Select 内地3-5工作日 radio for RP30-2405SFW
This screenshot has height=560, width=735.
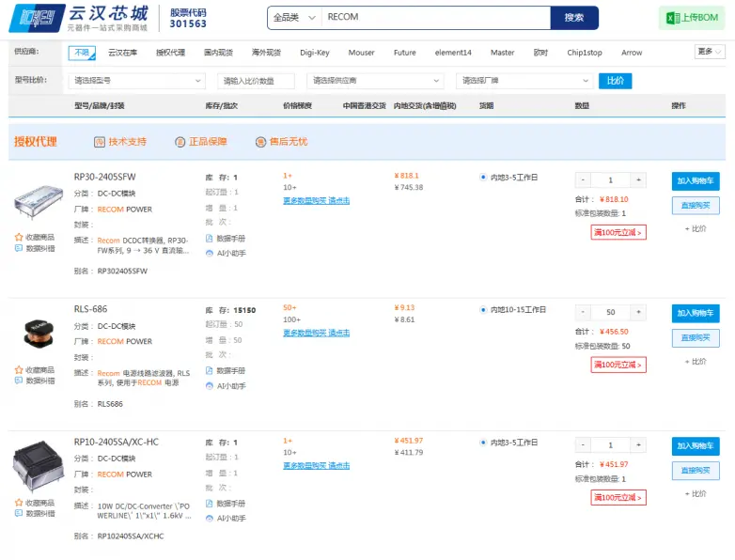pos(483,178)
